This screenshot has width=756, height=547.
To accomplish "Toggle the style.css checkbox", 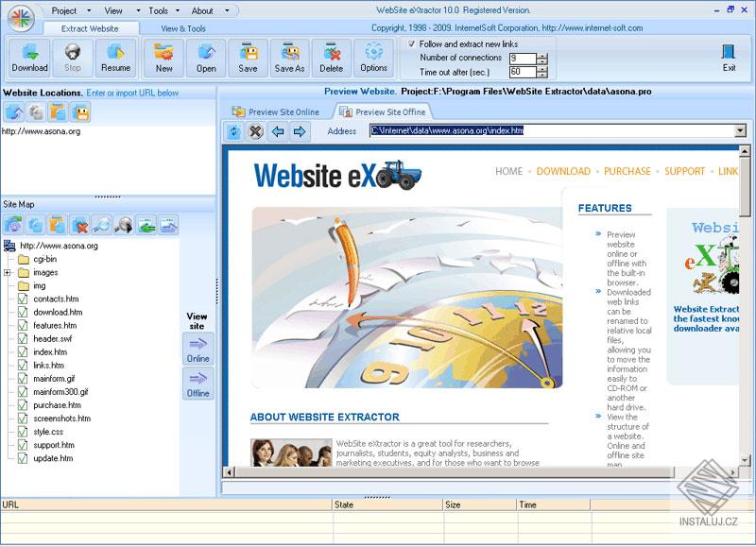I will (22, 432).
